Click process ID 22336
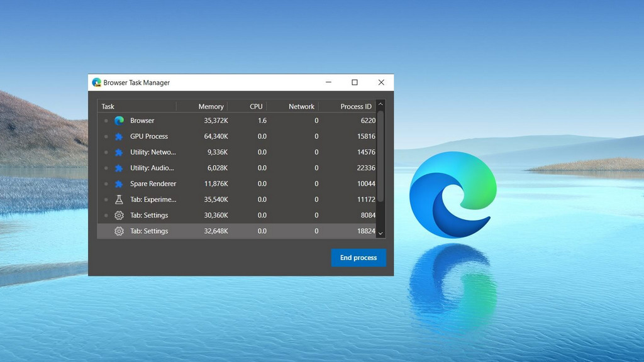This screenshot has height=362, width=644. tap(367, 168)
